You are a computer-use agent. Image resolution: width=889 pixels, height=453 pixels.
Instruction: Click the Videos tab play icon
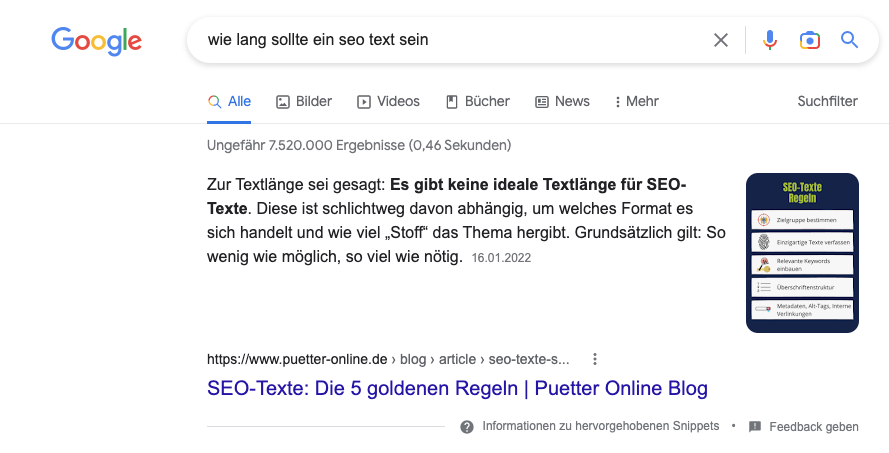[363, 102]
